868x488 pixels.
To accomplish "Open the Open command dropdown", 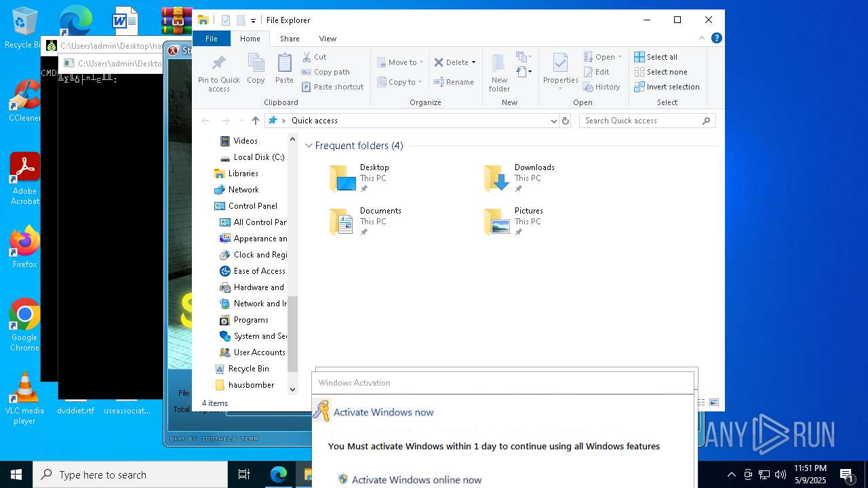I will pos(620,57).
